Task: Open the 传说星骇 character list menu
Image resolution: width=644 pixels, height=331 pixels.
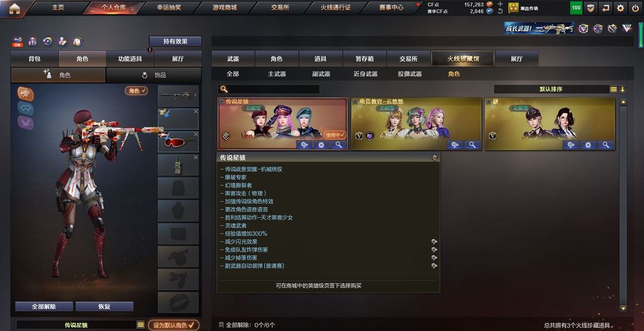Action: (x=141, y=325)
